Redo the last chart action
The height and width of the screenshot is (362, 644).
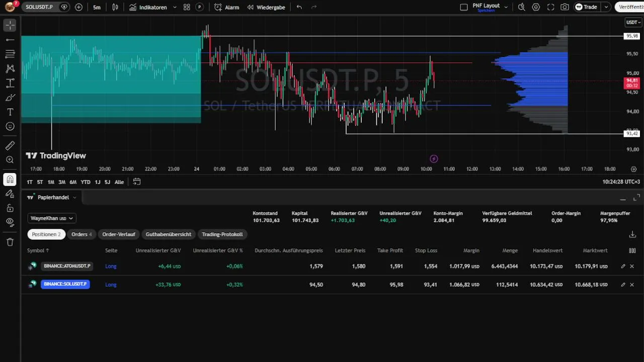tap(314, 7)
